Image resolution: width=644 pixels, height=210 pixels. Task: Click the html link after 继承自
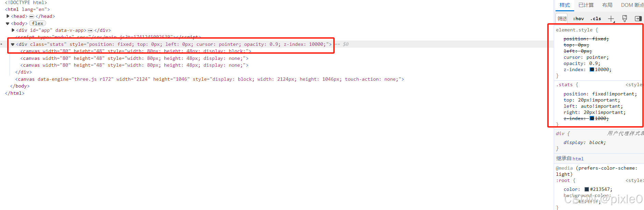tap(578, 159)
